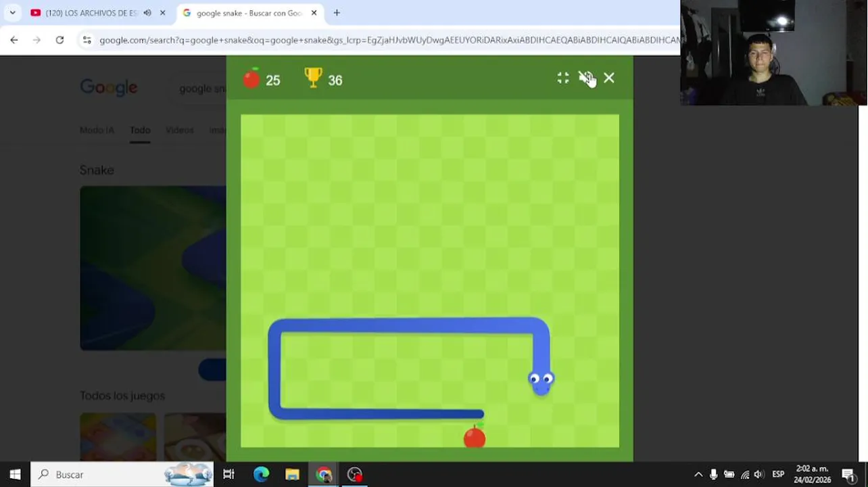Click the trophy high score icon
This screenshot has width=868, height=487.
tap(313, 78)
